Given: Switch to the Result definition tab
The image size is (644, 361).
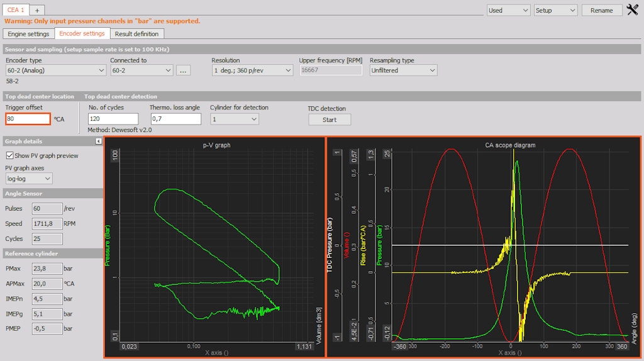Looking at the screenshot, I should 136,34.
